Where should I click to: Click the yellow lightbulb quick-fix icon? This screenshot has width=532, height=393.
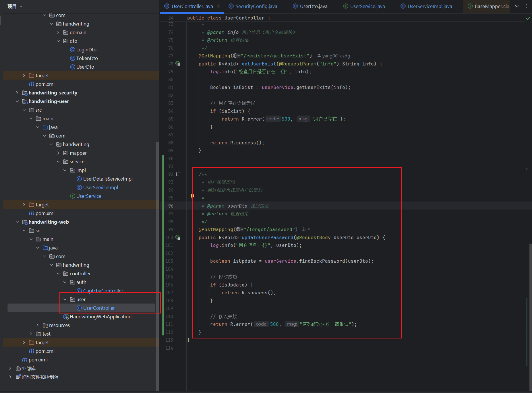click(x=192, y=196)
